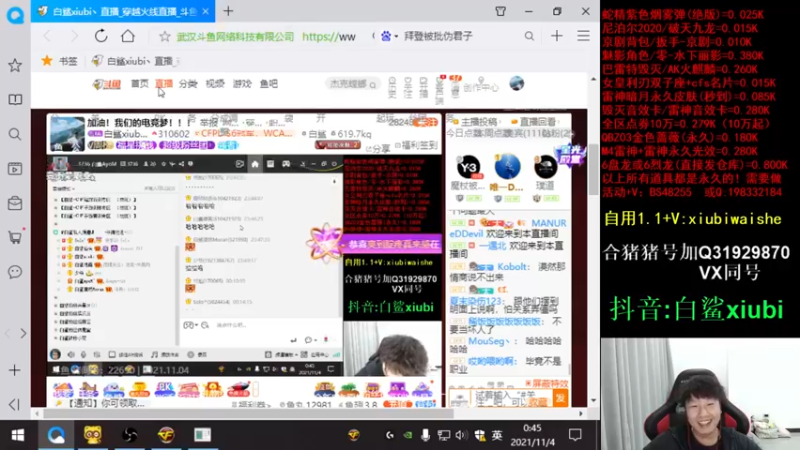Click the horizontal scrollbar right arrow
Viewport: 800px width, 450px height.
(581, 414)
